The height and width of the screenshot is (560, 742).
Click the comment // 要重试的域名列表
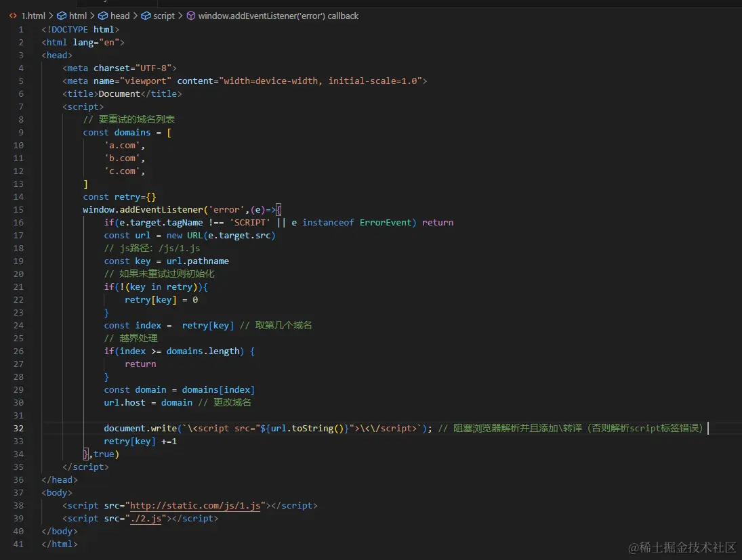129,120
